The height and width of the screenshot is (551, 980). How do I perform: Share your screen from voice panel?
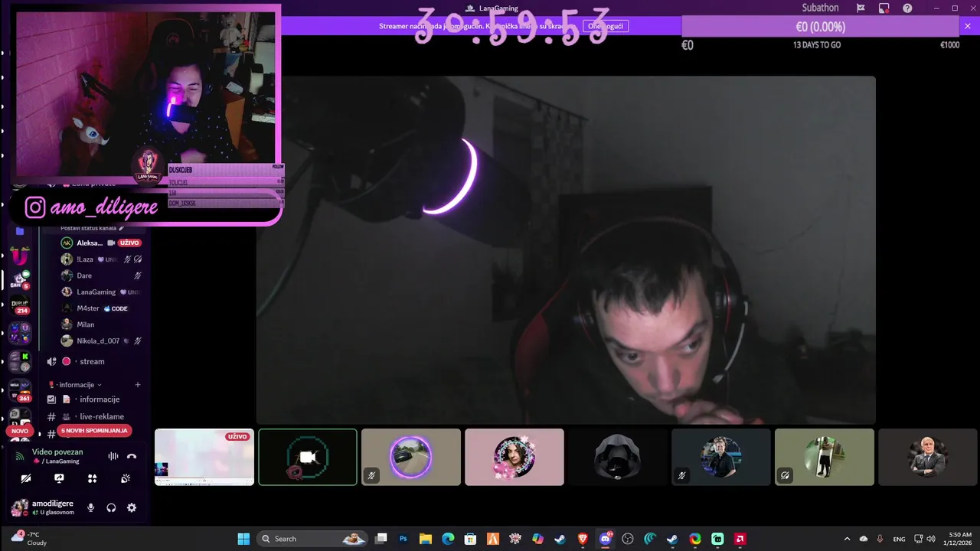(x=60, y=478)
